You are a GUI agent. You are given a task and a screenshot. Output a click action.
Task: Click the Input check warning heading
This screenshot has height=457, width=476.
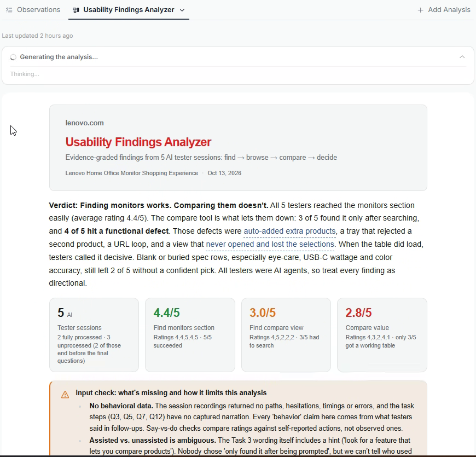tap(171, 392)
